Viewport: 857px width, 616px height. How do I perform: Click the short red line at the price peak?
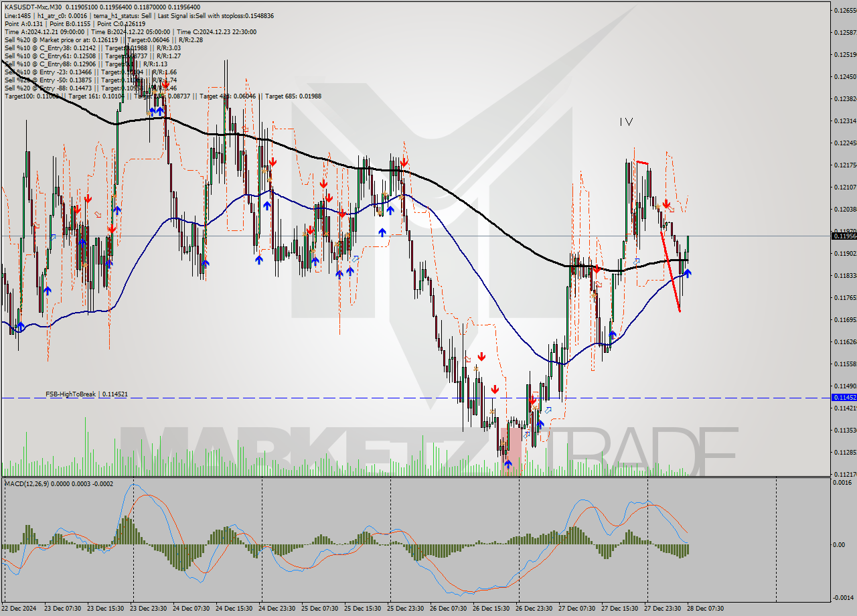(641, 162)
